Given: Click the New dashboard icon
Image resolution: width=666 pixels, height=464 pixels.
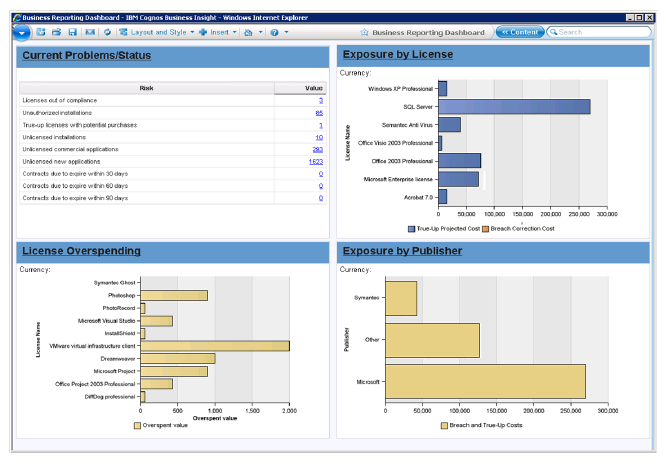Looking at the screenshot, I should (41, 32).
